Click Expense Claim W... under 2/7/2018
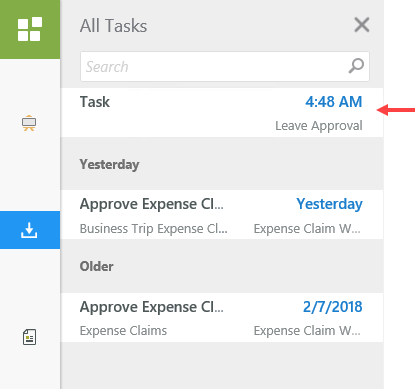 [x=307, y=331]
